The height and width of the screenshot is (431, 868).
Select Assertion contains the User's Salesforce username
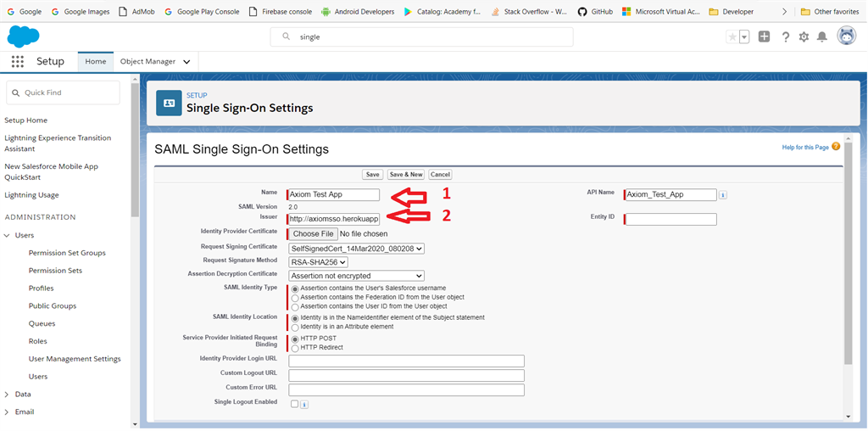click(x=295, y=288)
